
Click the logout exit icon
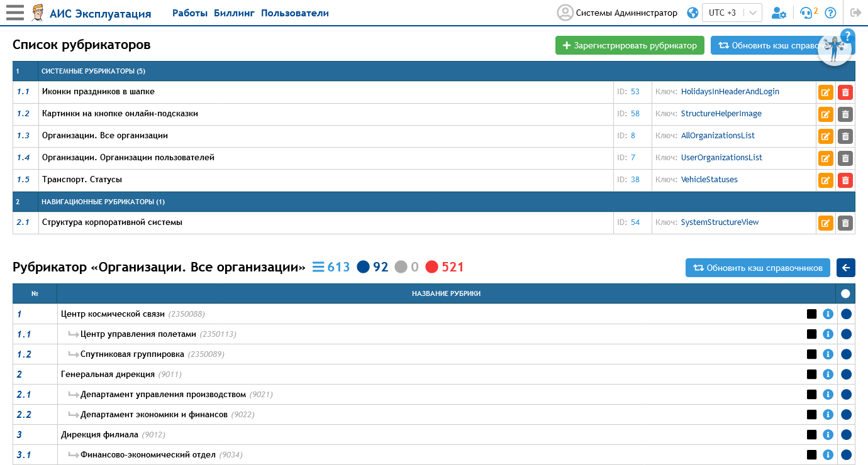point(855,13)
